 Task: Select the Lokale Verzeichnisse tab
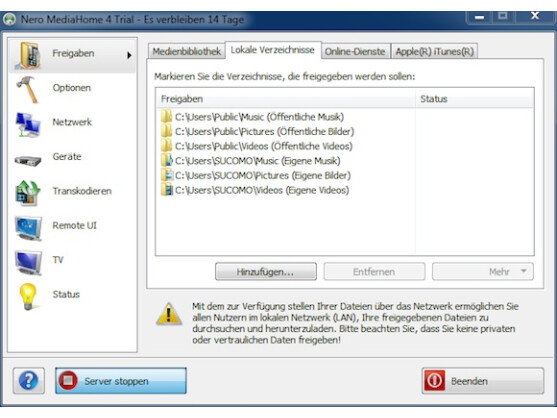point(273,50)
